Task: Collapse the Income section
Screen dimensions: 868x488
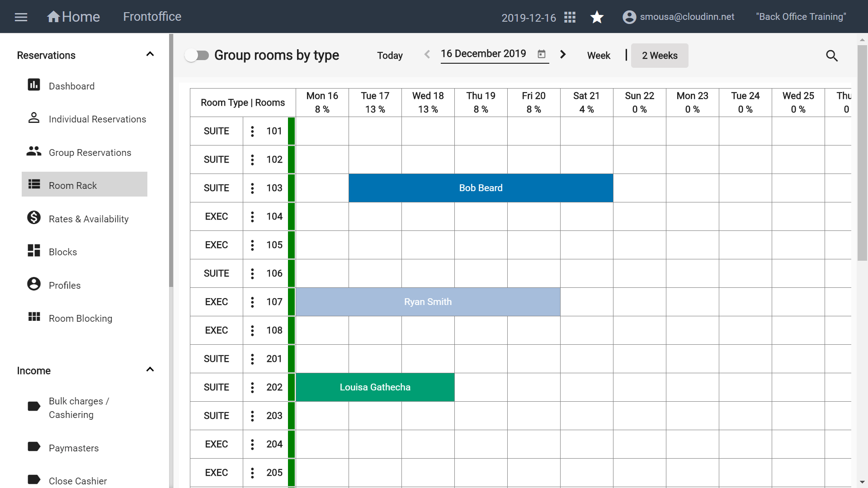Action: pyautogui.click(x=150, y=370)
